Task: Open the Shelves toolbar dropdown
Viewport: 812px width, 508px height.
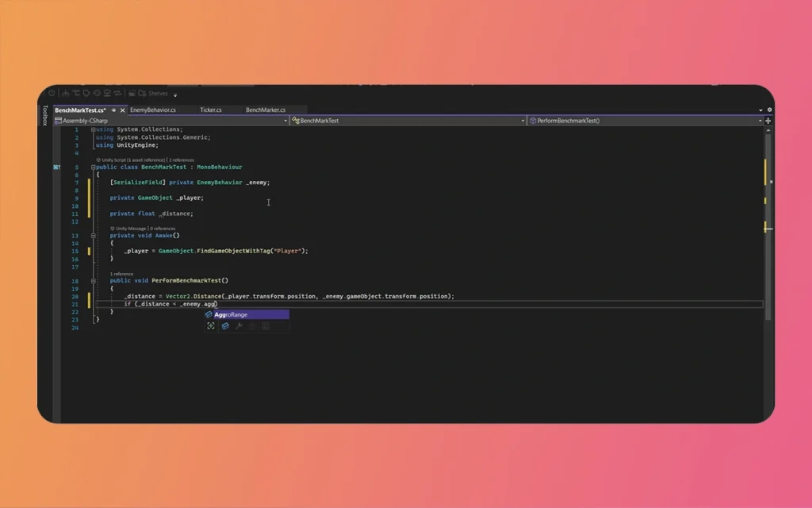Action: point(174,94)
